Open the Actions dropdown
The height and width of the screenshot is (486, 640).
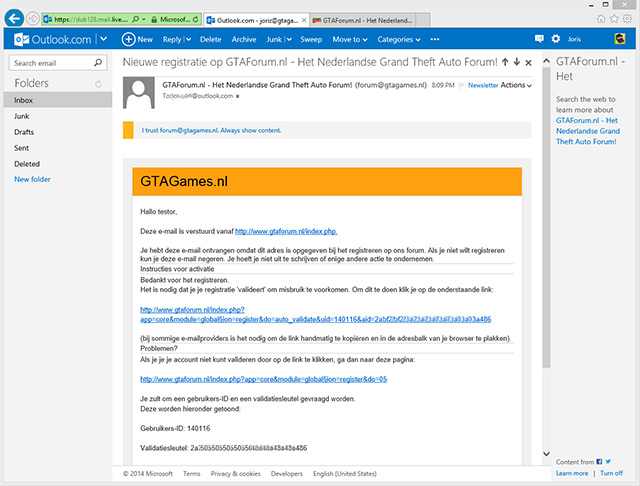point(516,85)
